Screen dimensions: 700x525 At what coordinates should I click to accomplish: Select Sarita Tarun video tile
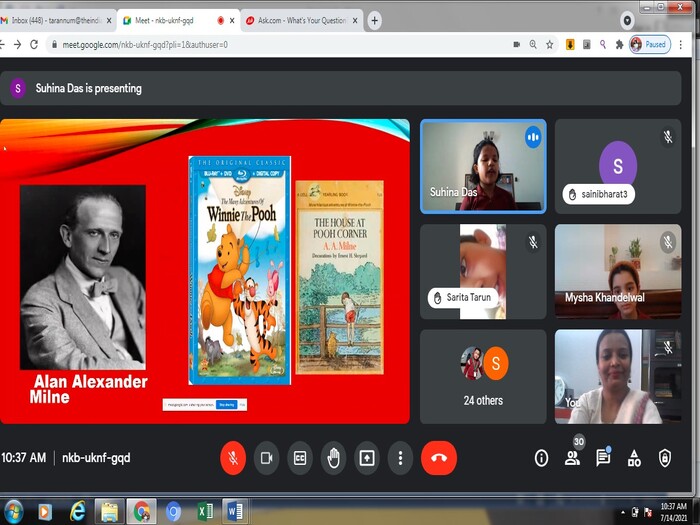coord(483,271)
